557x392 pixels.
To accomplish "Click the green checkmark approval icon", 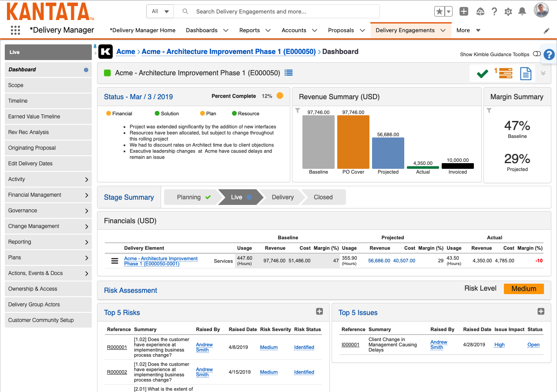I will [x=482, y=74].
